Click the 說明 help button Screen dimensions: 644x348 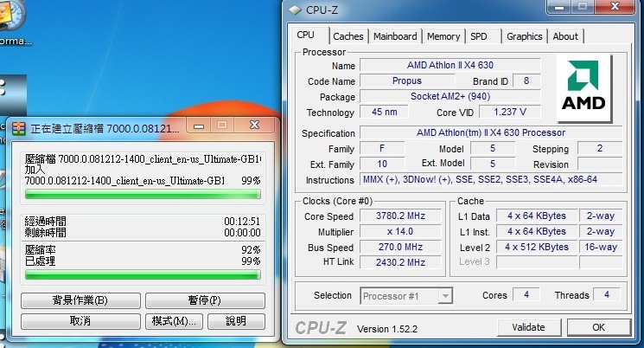click(236, 321)
